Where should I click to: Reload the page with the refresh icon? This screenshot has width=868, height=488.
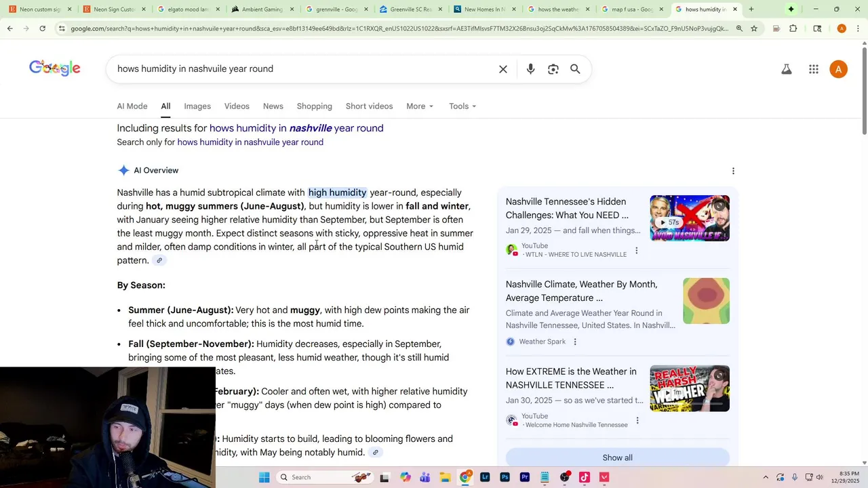coord(42,28)
